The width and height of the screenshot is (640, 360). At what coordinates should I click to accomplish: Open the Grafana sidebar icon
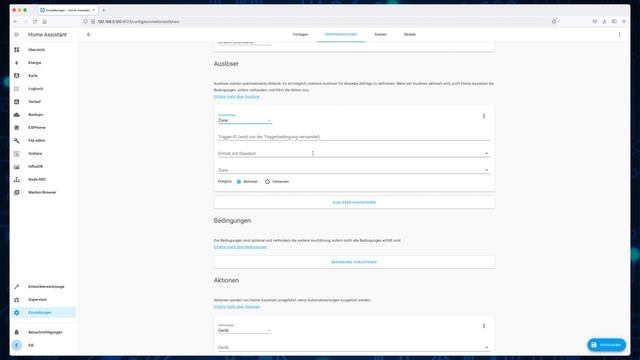pyautogui.click(x=17, y=153)
